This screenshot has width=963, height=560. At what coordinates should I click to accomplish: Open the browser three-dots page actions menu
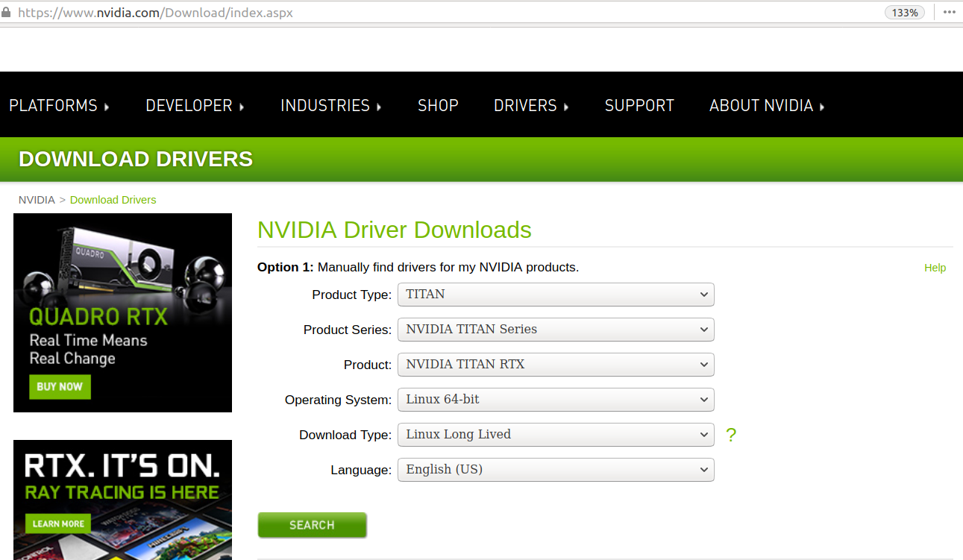tap(949, 12)
